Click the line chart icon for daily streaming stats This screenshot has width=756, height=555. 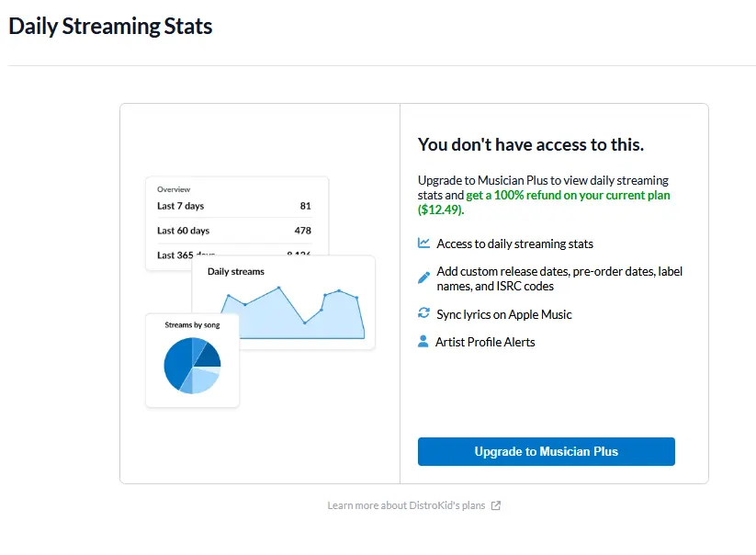(423, 243)
